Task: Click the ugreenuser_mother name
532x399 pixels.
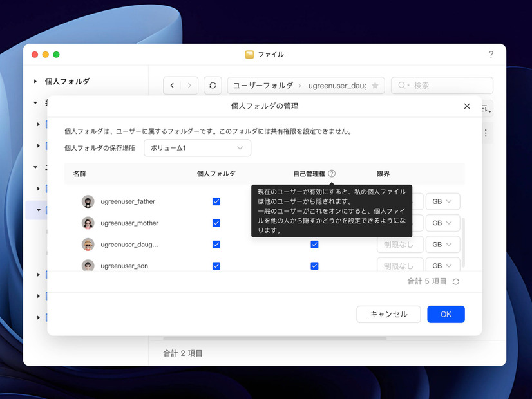Action: pos(129,223)
